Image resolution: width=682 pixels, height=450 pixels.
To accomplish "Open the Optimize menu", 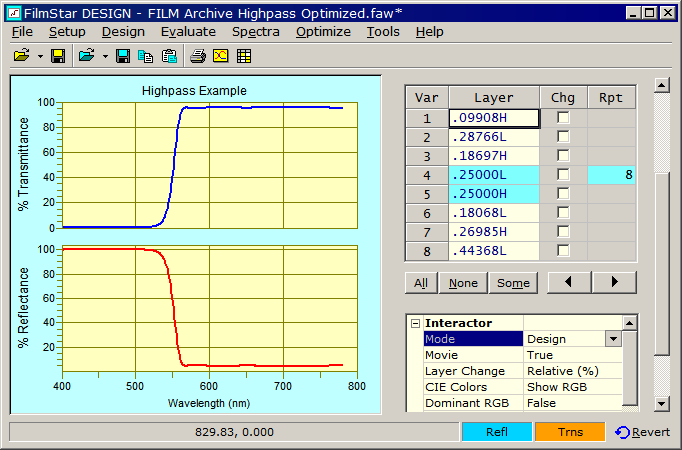I will point(323,32).
